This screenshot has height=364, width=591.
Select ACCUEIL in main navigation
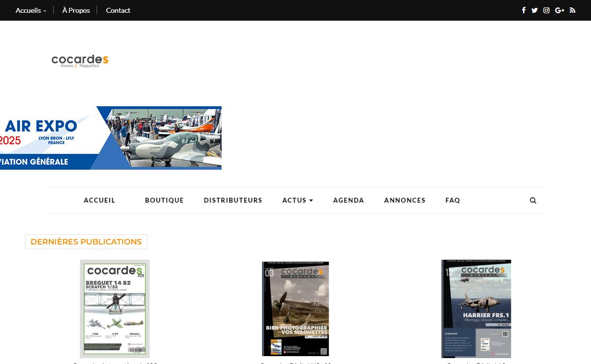pyautogui.click(x=99, y=200)
